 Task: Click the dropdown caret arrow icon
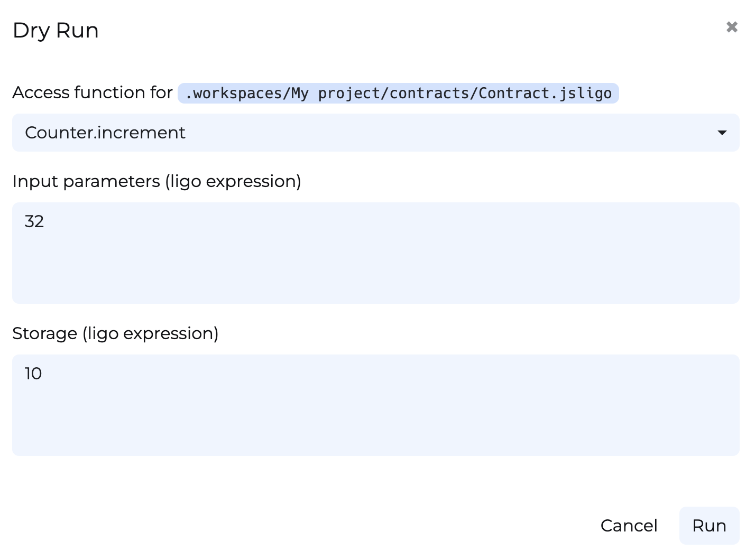point(722,133)
